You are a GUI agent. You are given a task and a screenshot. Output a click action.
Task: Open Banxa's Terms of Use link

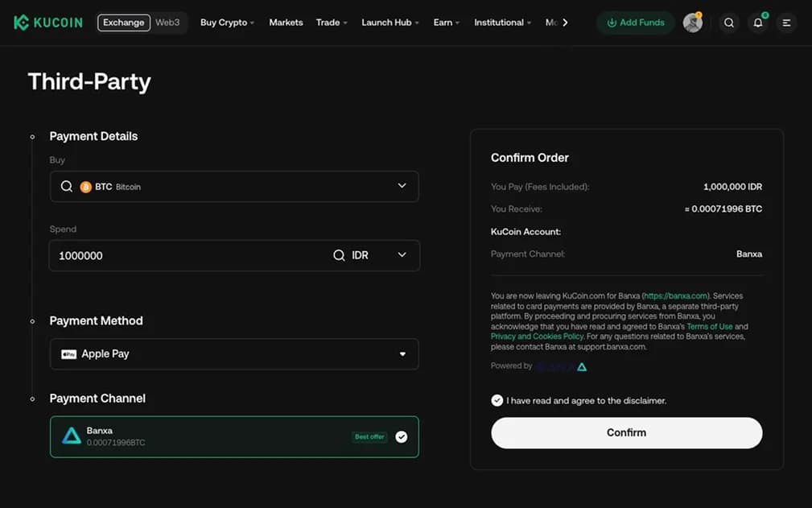[710, 327]
